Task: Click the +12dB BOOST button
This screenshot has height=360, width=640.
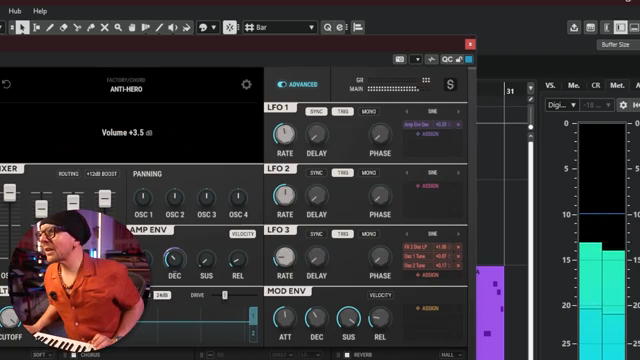Action: 102,174
